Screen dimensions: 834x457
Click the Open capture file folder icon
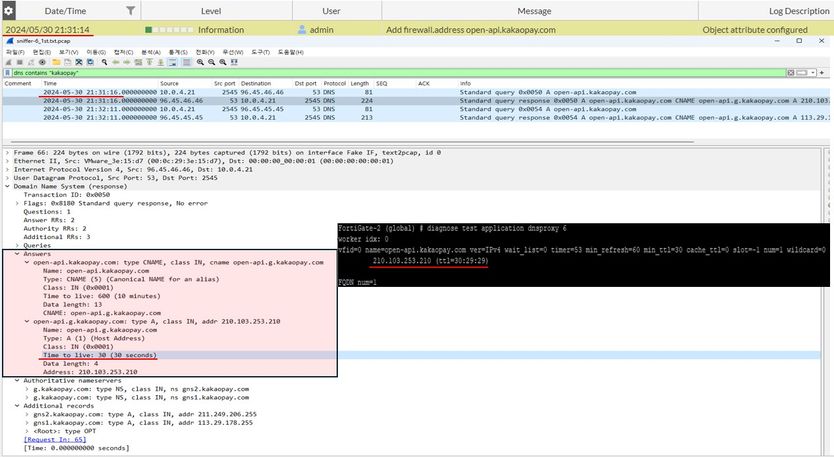point(56,62)
